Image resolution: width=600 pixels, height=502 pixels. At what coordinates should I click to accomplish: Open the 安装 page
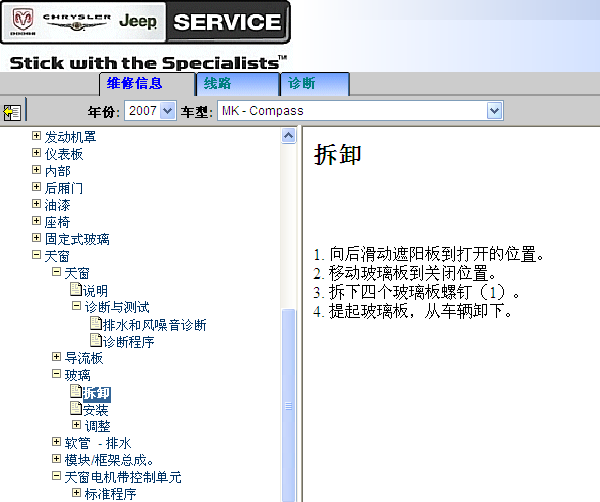click(96, 410)
